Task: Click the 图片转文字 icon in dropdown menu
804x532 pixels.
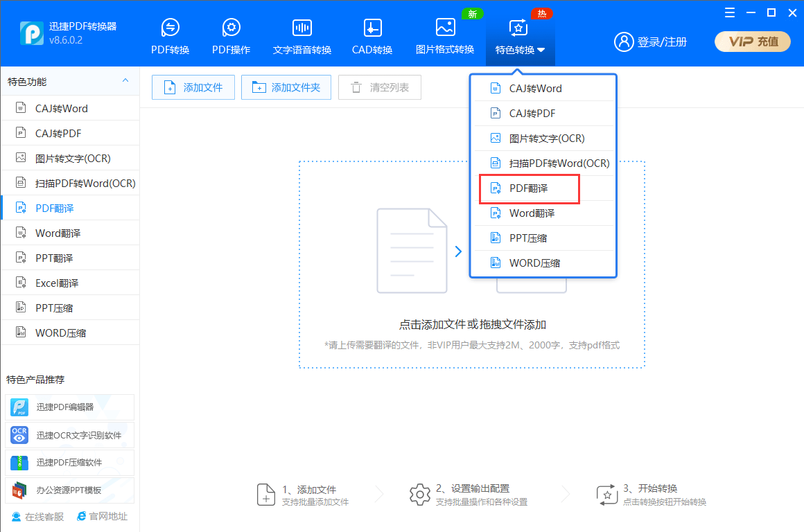Action: tap(496, 139)
